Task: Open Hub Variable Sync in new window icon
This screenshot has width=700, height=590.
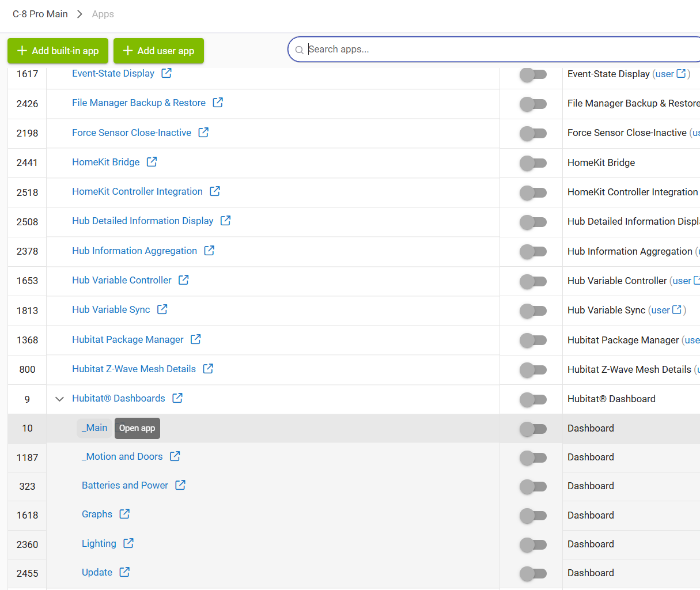Action: (x=162, y=309)
